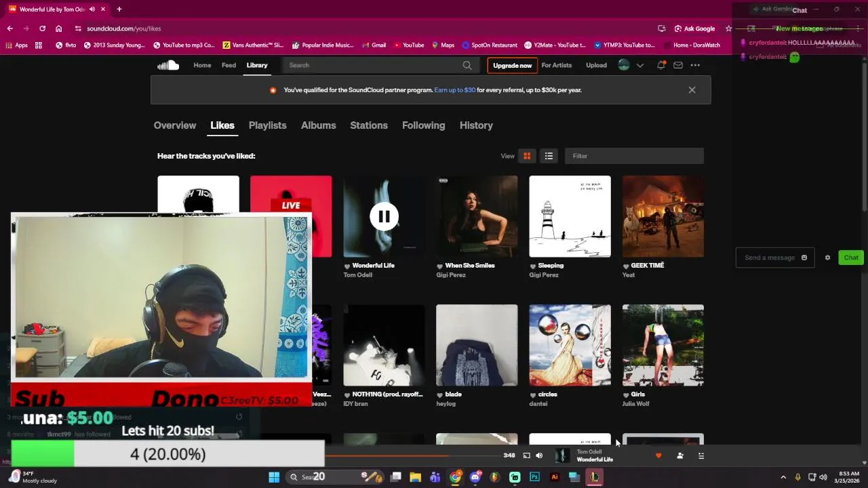Viewport: 868px width, 488px height.
Task: Click the cast icon in player bar
Action: tap(526, 455)
